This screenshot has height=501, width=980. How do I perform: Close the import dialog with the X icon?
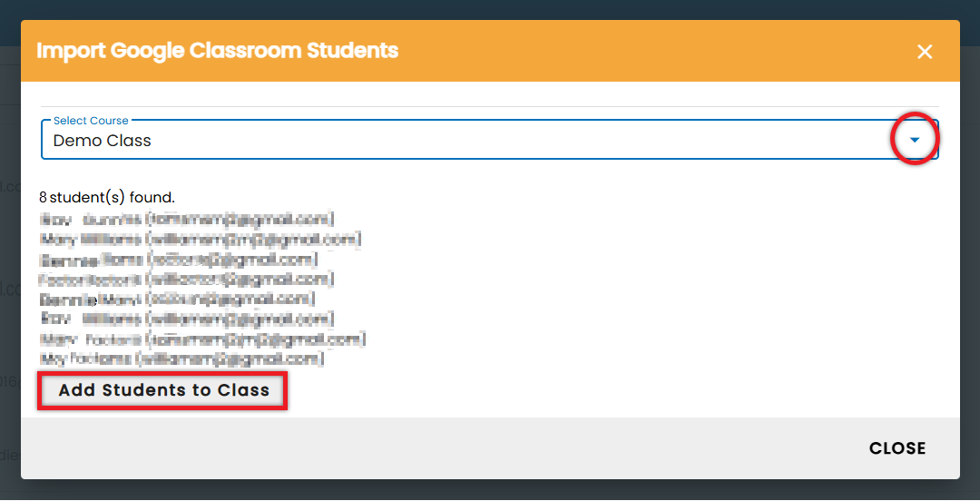click(925, 52)
